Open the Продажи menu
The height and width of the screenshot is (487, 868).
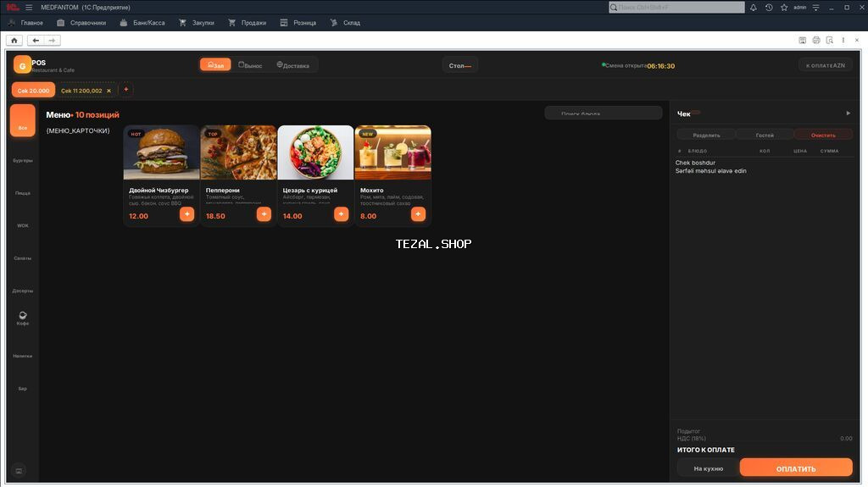tap(247, 23)
